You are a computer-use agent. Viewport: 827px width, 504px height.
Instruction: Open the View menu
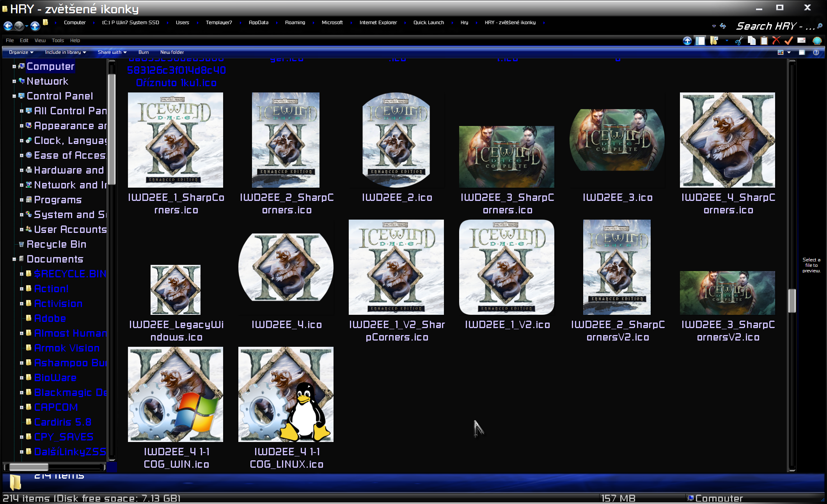pos(40,41)
